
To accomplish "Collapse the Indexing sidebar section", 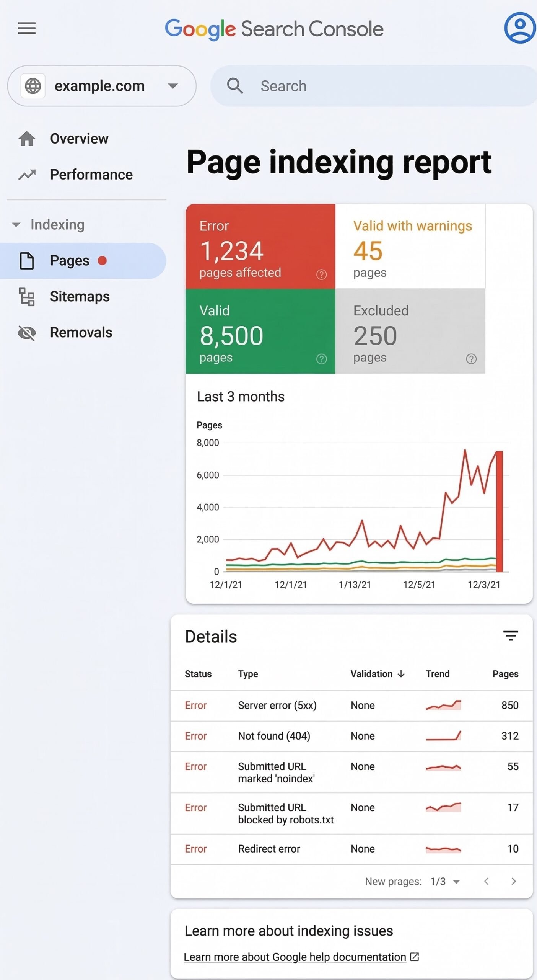I will (16, 225).
